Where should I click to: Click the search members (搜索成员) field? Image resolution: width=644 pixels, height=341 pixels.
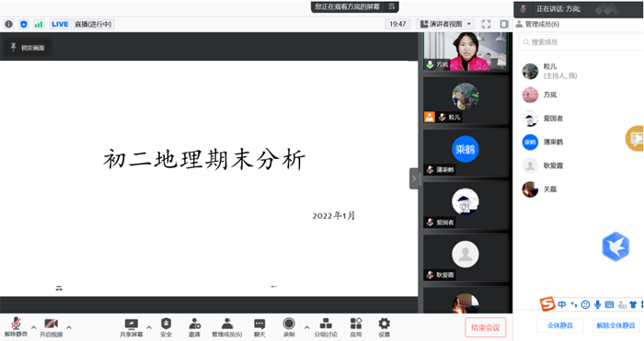[x=579, y=42]
